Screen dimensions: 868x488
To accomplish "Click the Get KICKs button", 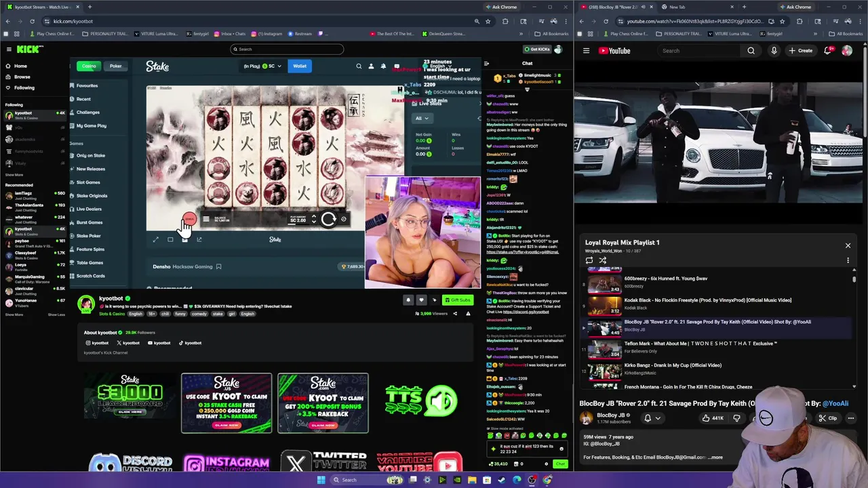I will pos(536,49).
